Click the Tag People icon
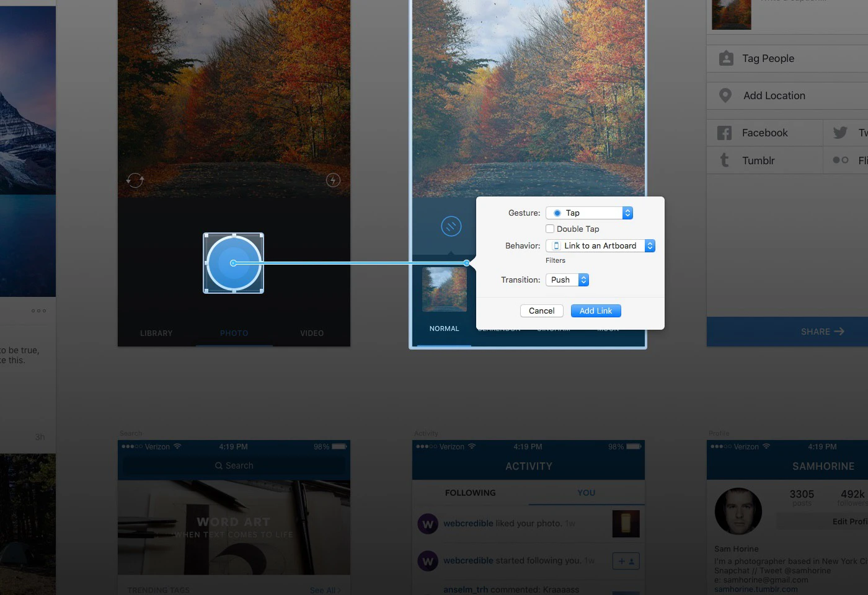868x595 pixels. point(725,58)
